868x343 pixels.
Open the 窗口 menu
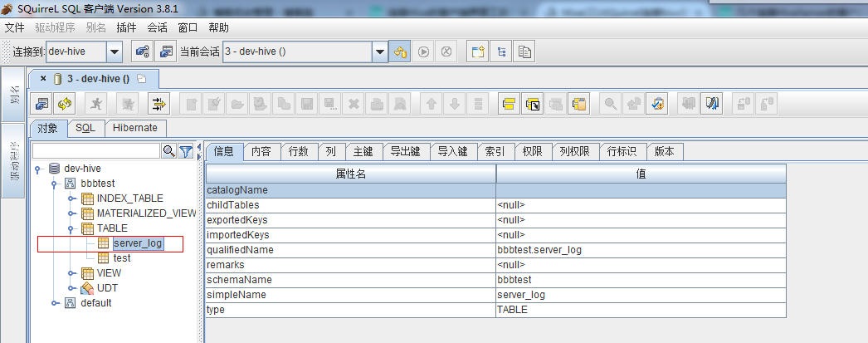pos(188,27)
